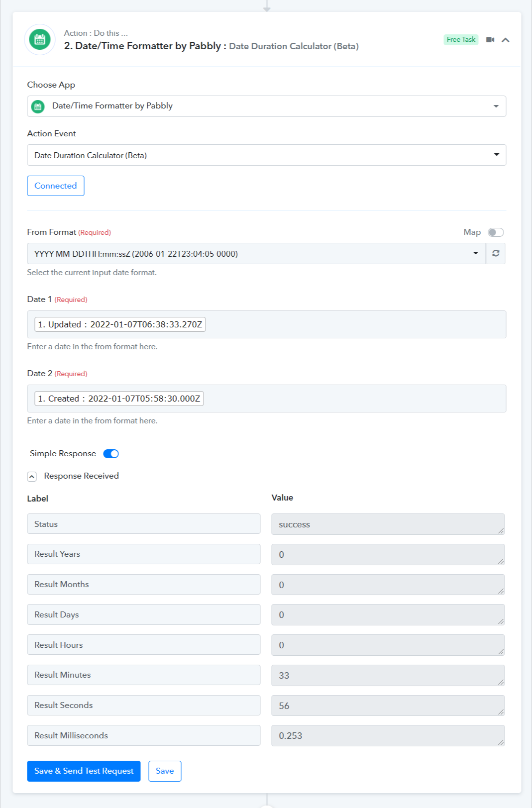The width and height of the screenshot is (532, 808).
Task: Click the Result Minutes label field
Action: [x=144, y=675]
